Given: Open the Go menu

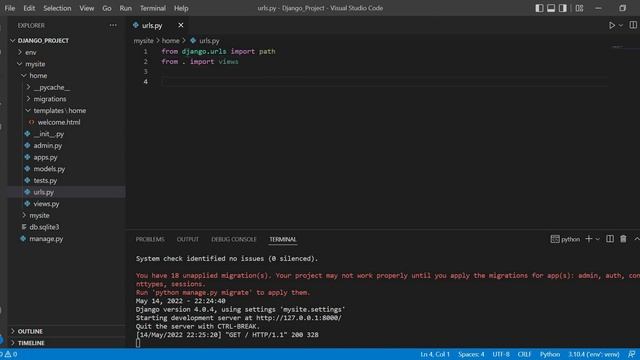Looking at the screenshot, I should click(107, 8).
